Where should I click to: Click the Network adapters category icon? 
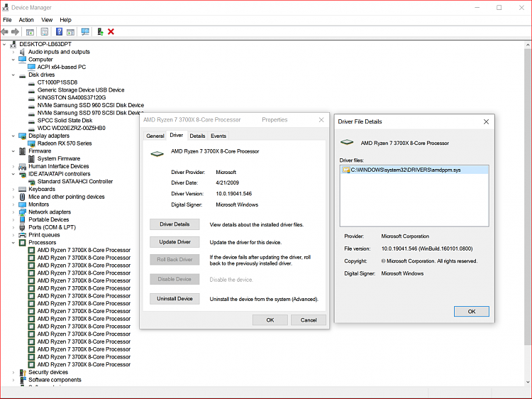click(x=23, y=212)
